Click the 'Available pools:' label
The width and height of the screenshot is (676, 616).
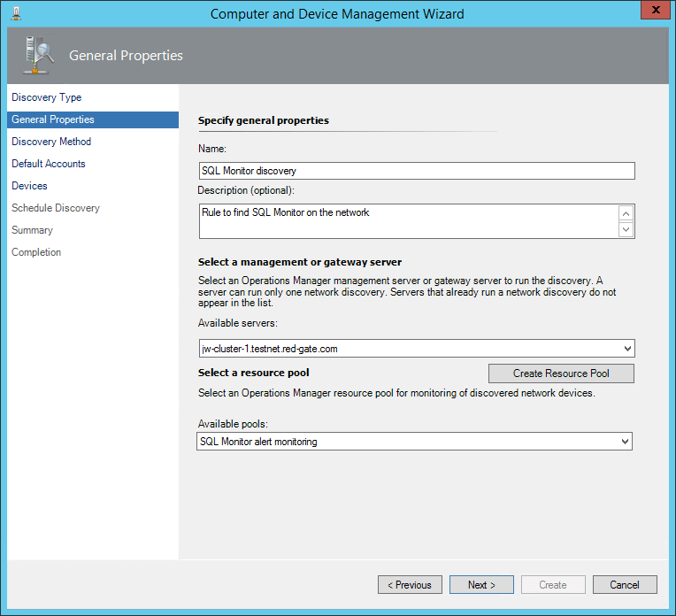pos(233,424)
